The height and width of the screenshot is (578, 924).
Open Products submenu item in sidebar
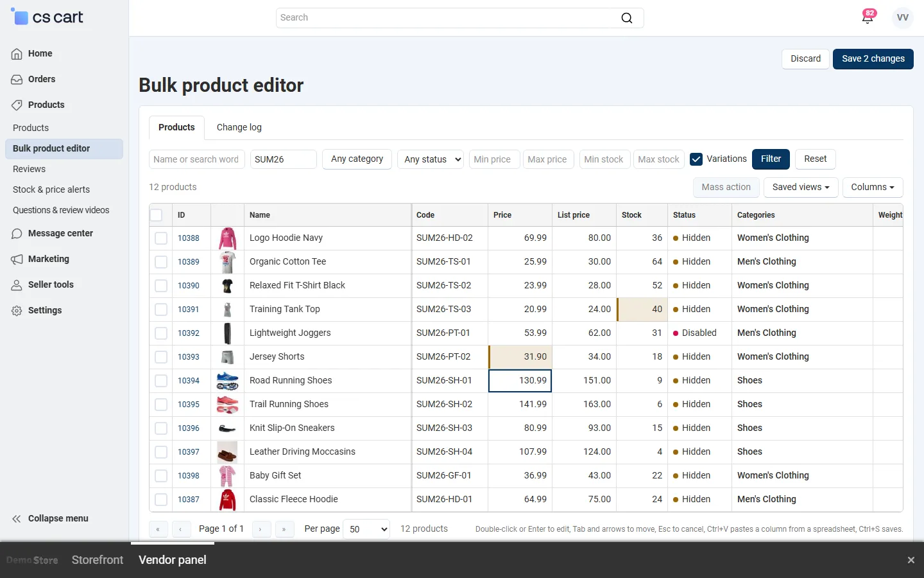click(31, 128)
